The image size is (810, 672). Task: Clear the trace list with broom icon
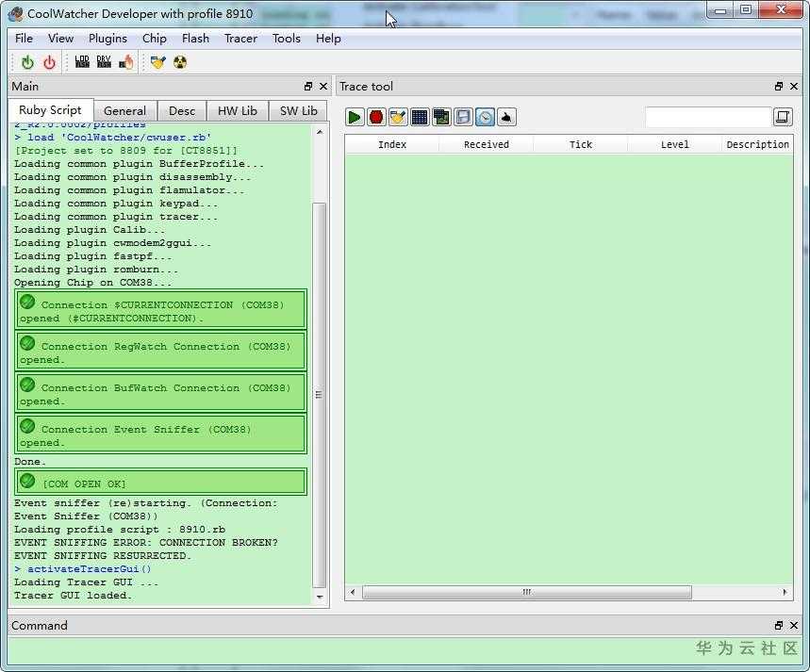pyautogui.click(x=398, y=117)
